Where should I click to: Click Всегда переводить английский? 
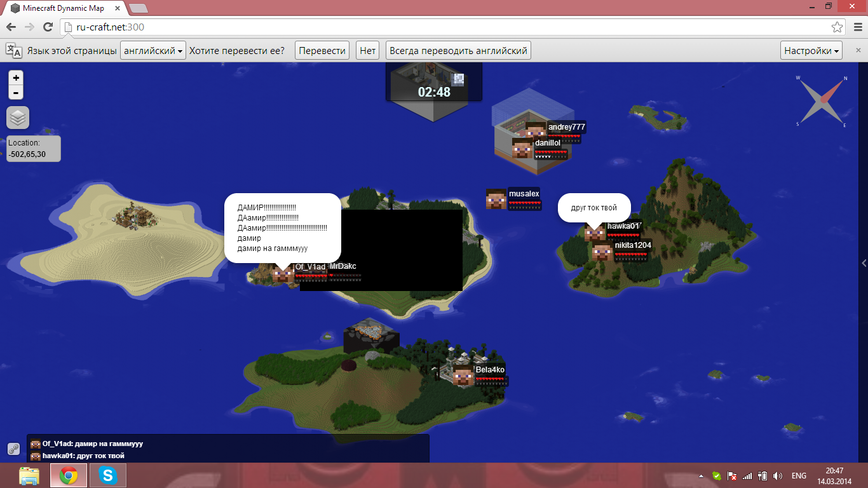coord(458,51)
